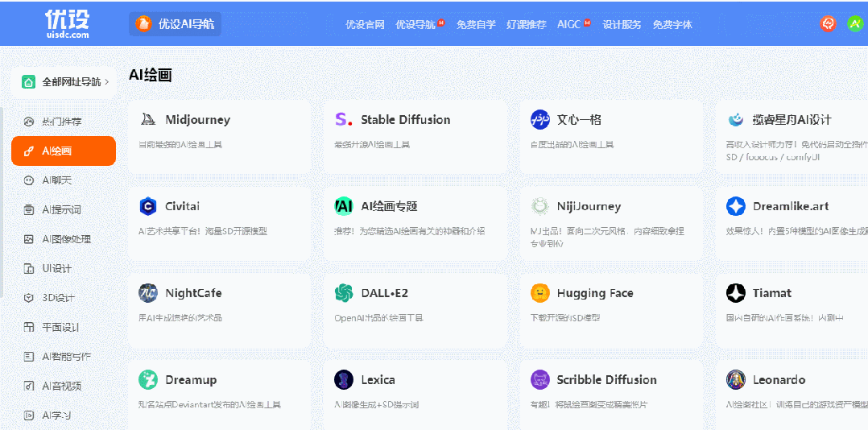Click the Stable Diffusion purple S icon
This screenshot has height=430, width=868.
pos(344,119)
